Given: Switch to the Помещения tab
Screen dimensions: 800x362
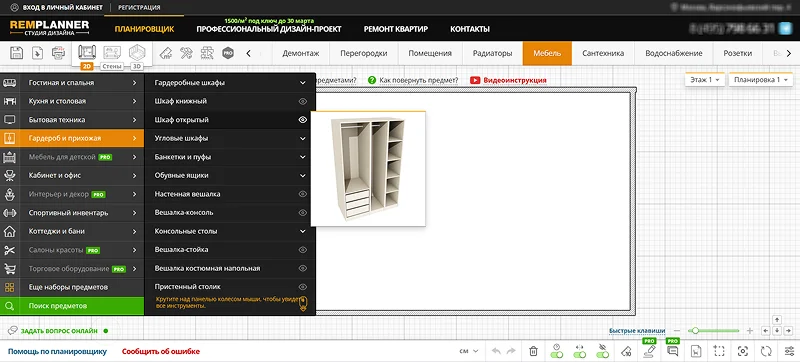Looking at the screenshot, I should (430, 53).
